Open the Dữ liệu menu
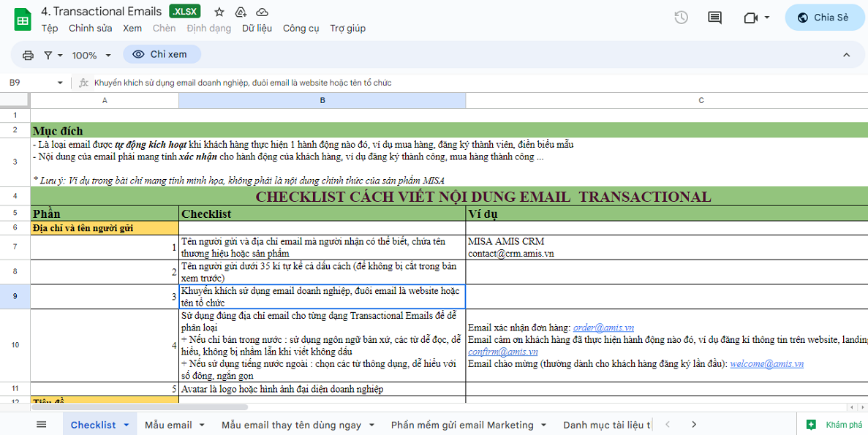868x435 pixels. [x=257, y=29]
